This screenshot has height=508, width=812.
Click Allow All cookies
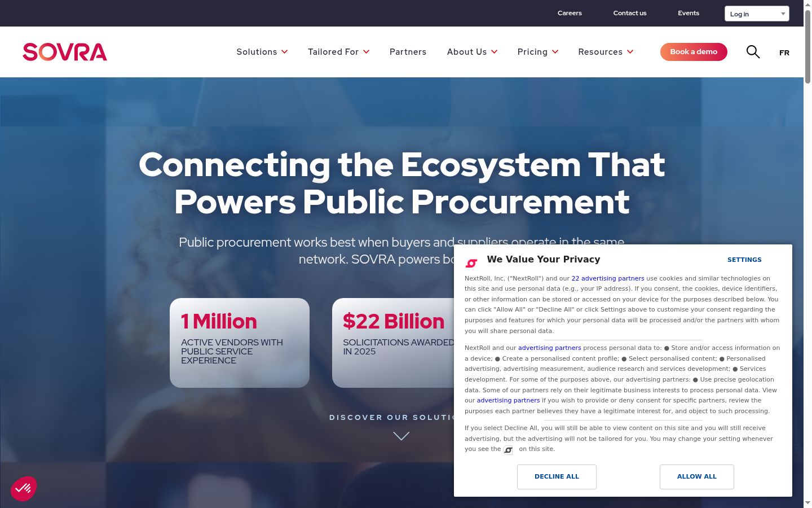click(x=697, y=477)
